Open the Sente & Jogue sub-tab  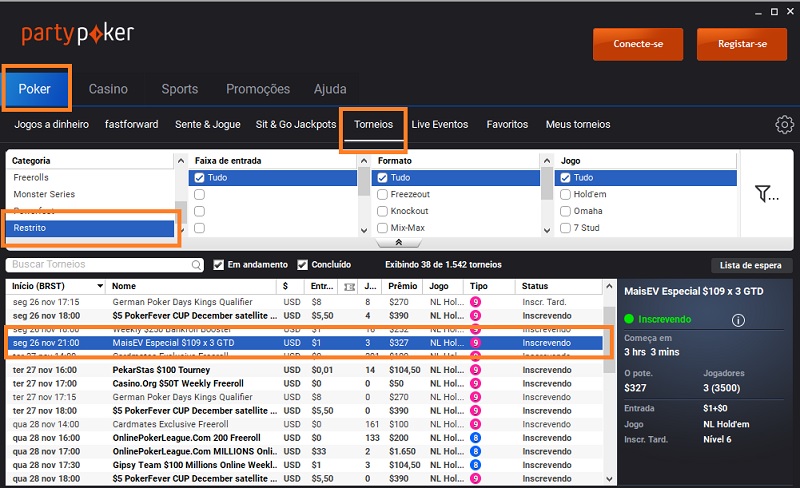click(208, 125)
